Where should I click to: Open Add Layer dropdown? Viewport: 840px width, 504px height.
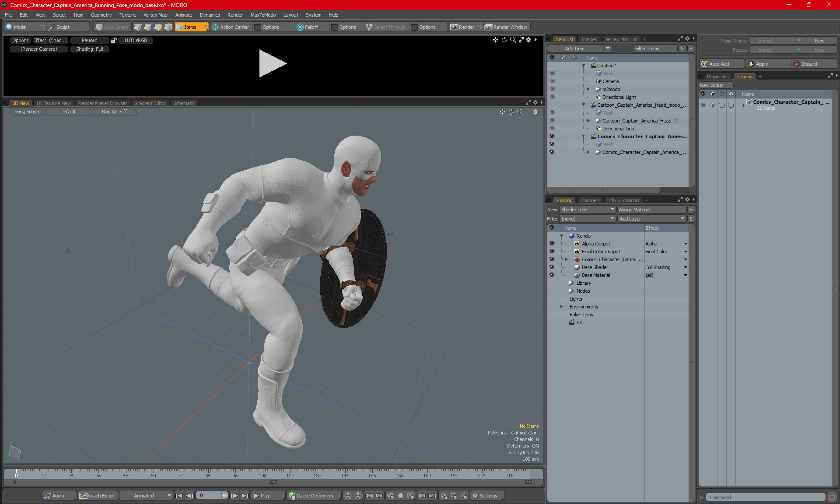point(652,219)
